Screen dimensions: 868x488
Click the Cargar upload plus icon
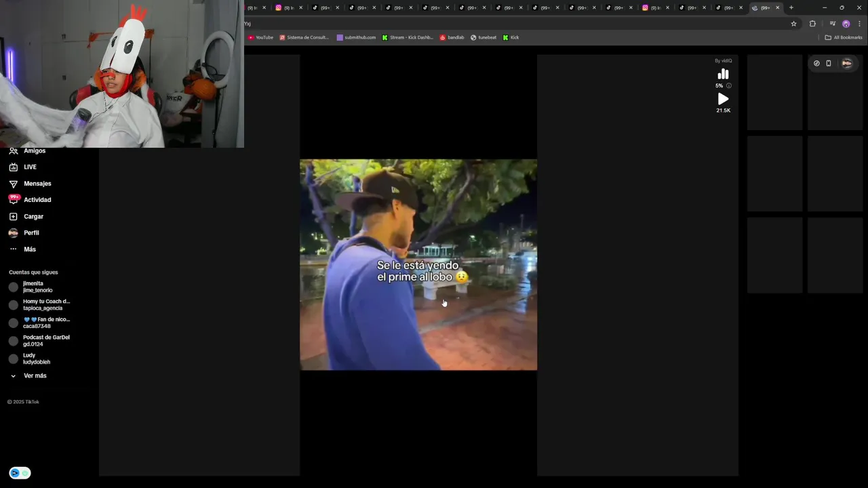pos(13,216)
